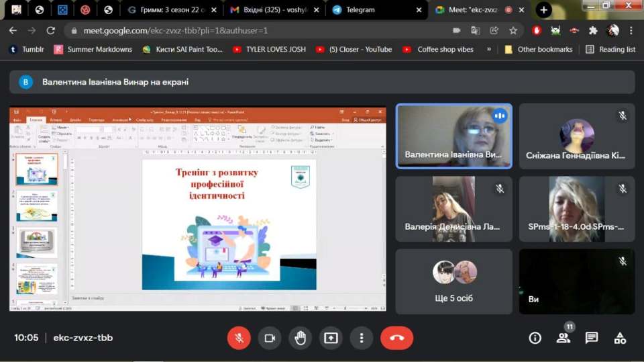Click the Ще 5 осіб participants tile
The width and height of the screenshot is (644, 362).
pos(453,281)
